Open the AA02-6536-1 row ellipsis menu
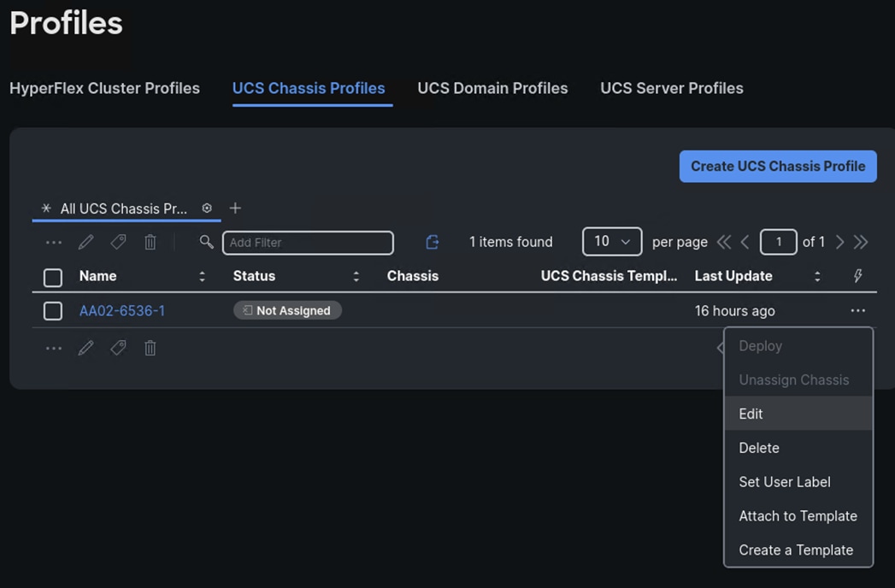This screenshot has width=895, height=588. click(858, 310)
